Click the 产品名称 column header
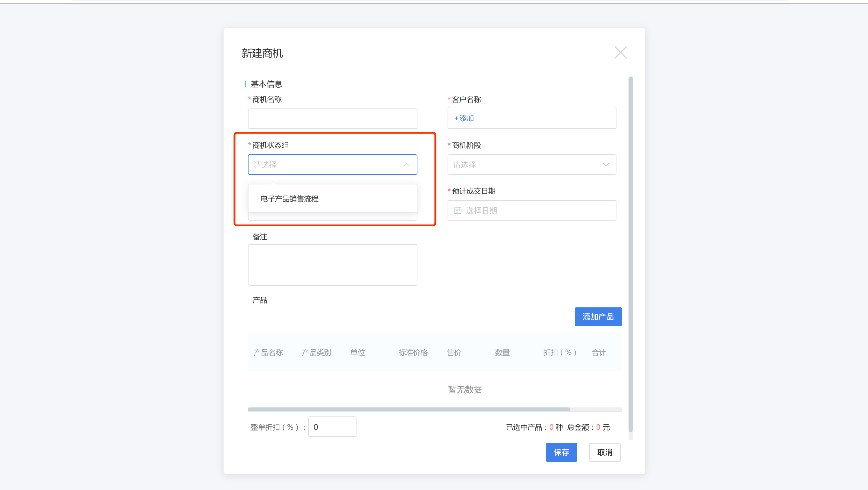This screenshot has width=868, height=490. pyautogui.click(x=268, y=353)
